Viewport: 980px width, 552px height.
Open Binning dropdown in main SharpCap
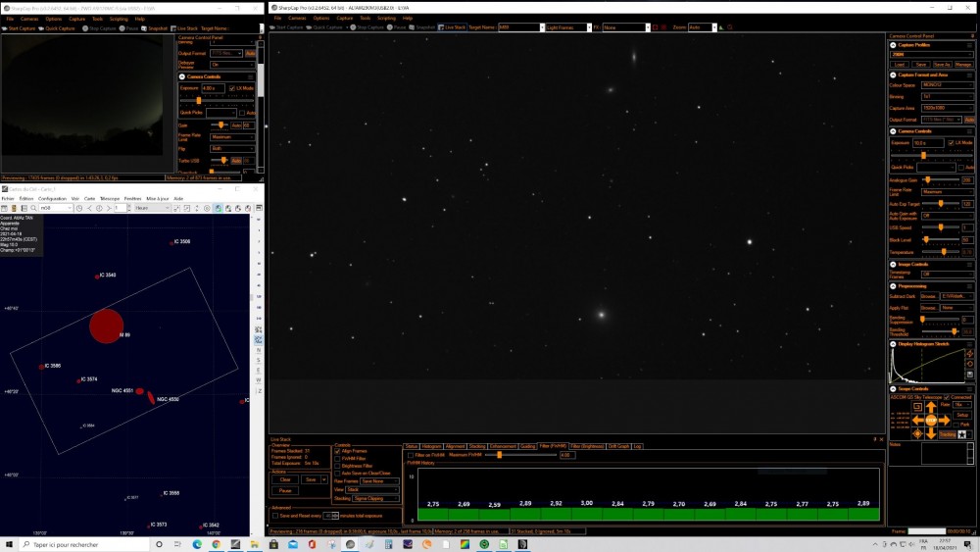coord(948,96)
